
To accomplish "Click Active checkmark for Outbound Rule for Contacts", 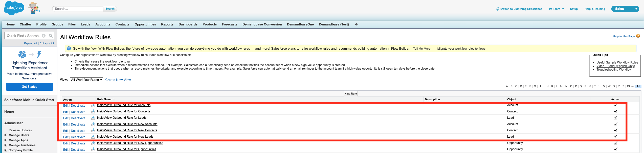I will (x=615, y=111).
